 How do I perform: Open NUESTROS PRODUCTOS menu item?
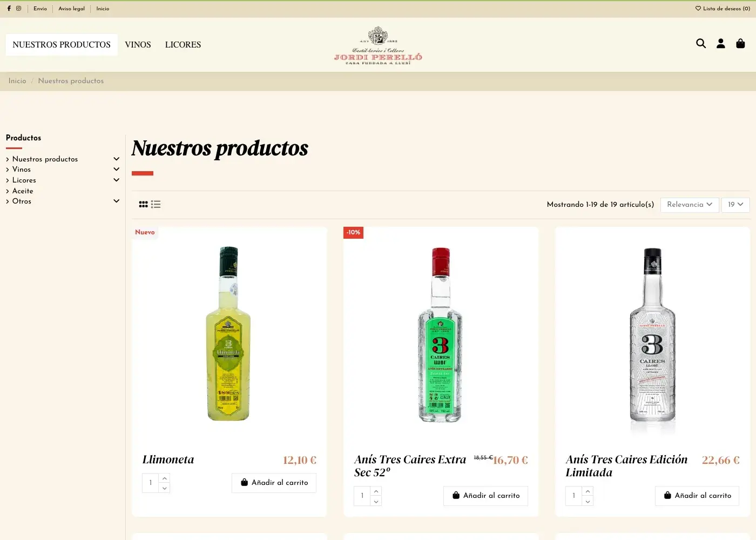point(62,45)
